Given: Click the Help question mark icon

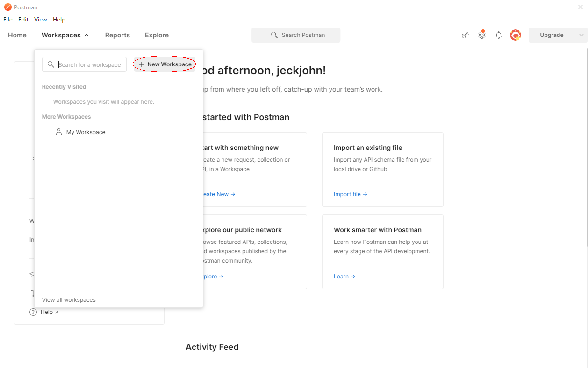Looking at the screenshot, I should tap(33, 312).
